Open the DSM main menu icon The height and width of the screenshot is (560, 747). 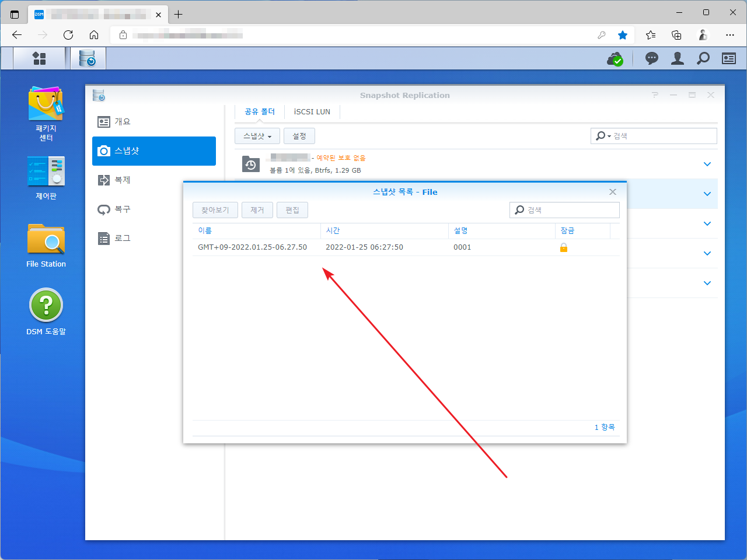click(x=39, y=58)
